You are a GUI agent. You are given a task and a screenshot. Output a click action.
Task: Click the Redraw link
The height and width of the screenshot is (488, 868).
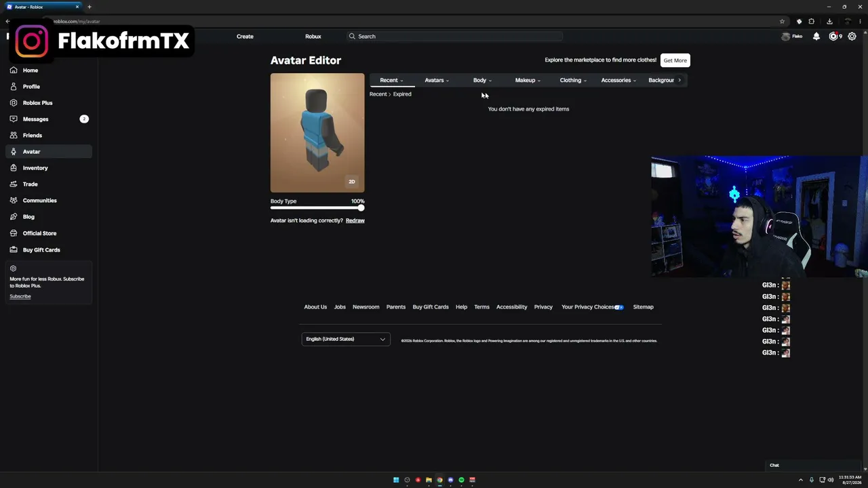[x=355, y=220]
